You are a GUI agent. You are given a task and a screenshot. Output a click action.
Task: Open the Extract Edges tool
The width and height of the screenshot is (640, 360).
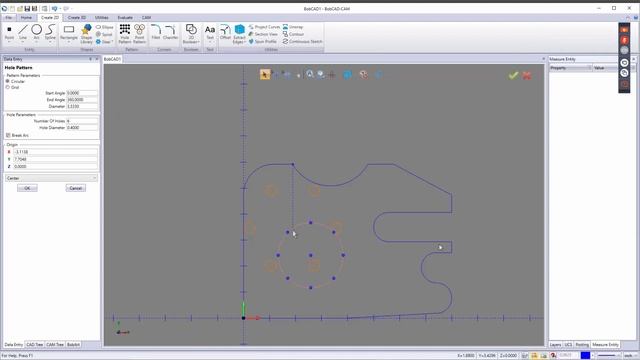tap(239, 33)
